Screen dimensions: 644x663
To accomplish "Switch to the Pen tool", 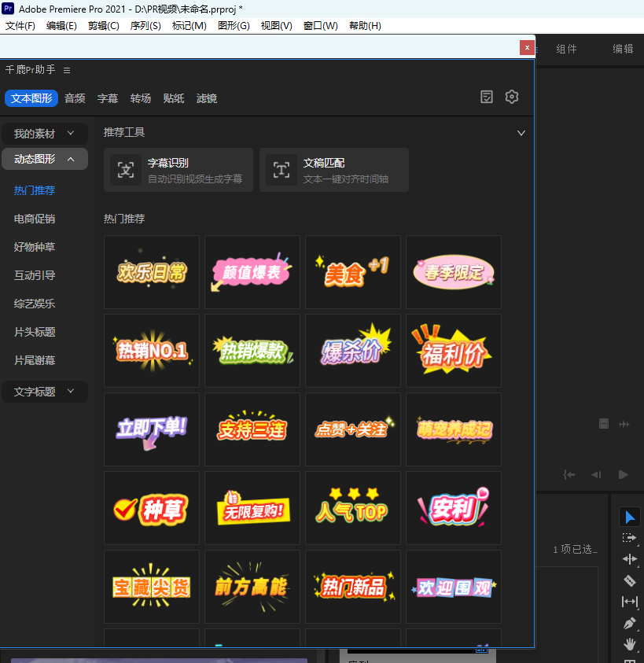I will (x=629, y=623).
